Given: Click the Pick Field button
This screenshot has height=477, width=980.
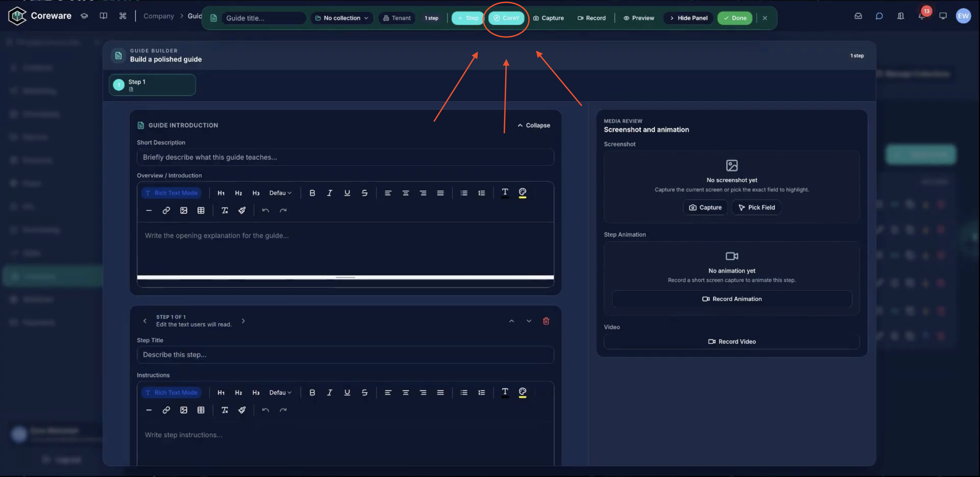Looking at the screenshot, I should [756, 208].
